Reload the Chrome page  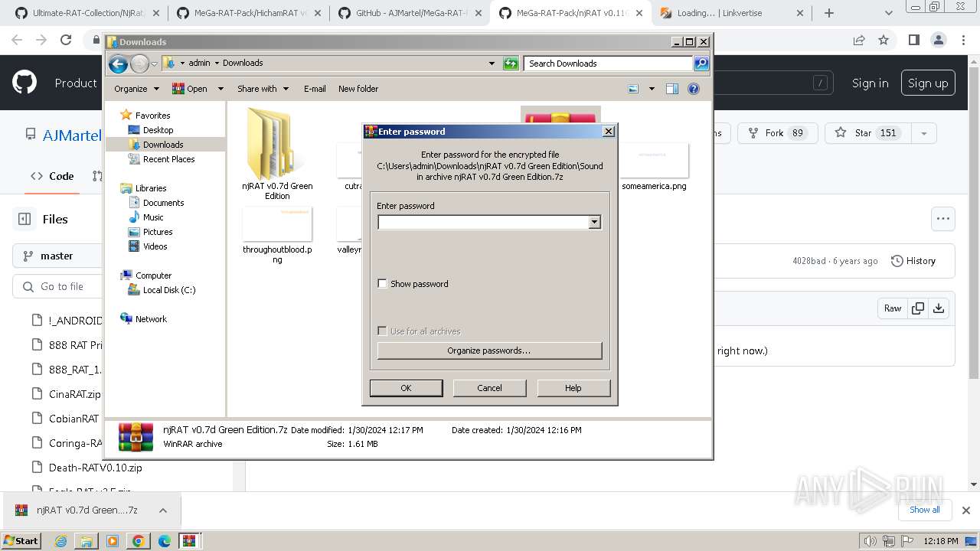(66, 41)
